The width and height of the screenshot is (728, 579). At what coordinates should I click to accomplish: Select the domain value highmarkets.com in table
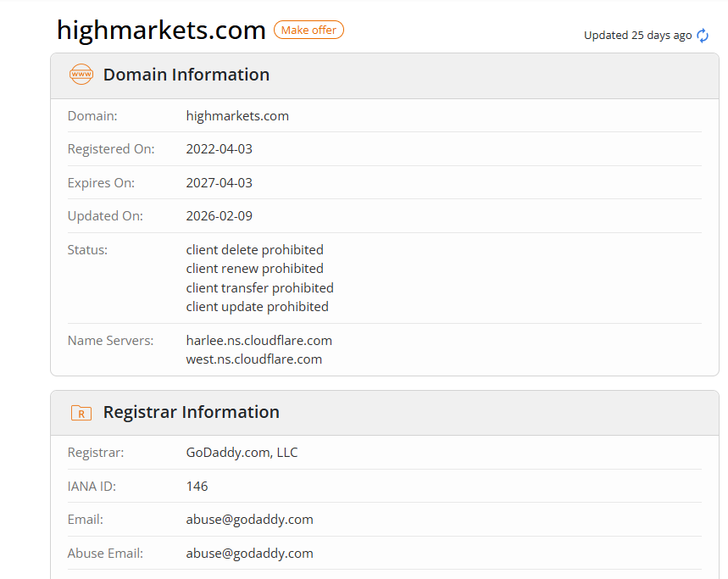[237, 116]
